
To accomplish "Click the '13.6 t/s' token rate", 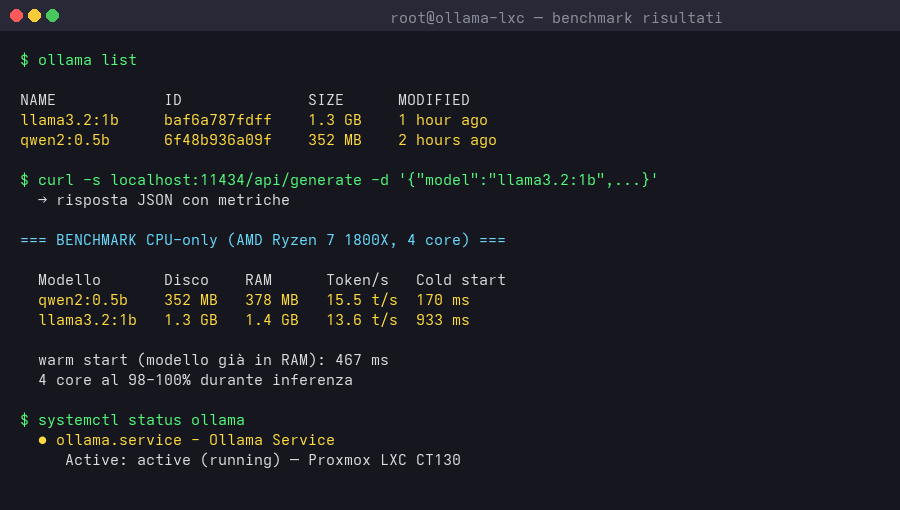I will [362, 320].
